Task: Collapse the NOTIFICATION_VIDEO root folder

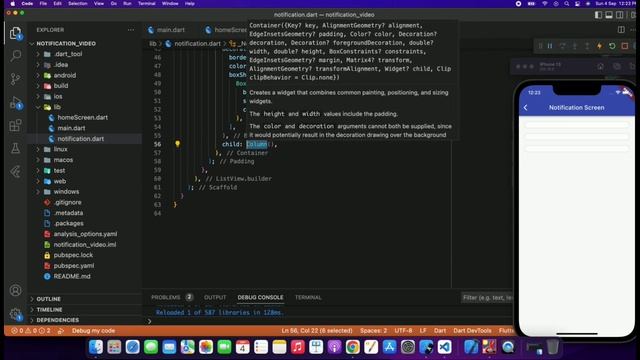Action: click(x=66, y=44)
